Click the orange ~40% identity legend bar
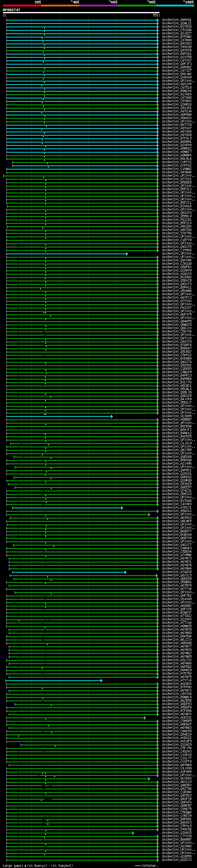Viewport: 197px width, 868px height. click(x=60, y=6)
